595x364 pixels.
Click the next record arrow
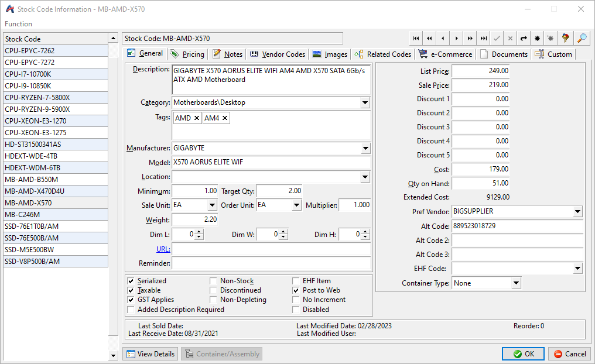click(x=456, y=39)
